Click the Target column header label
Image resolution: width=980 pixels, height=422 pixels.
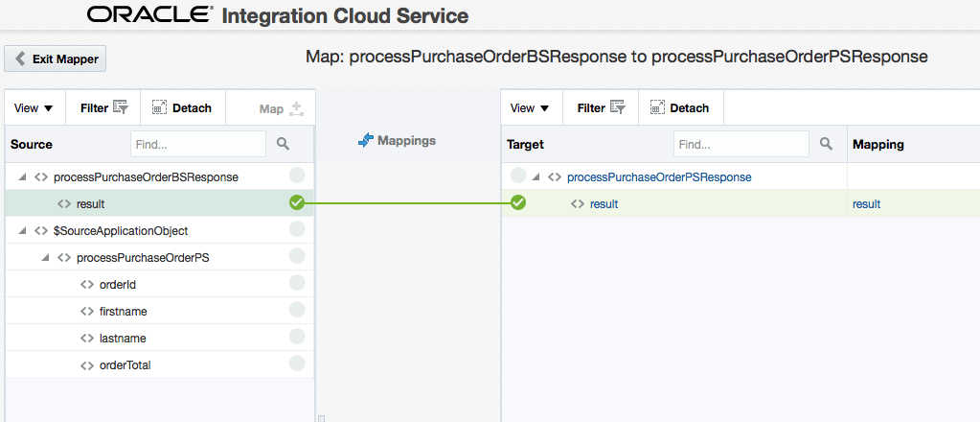(525, 144)
